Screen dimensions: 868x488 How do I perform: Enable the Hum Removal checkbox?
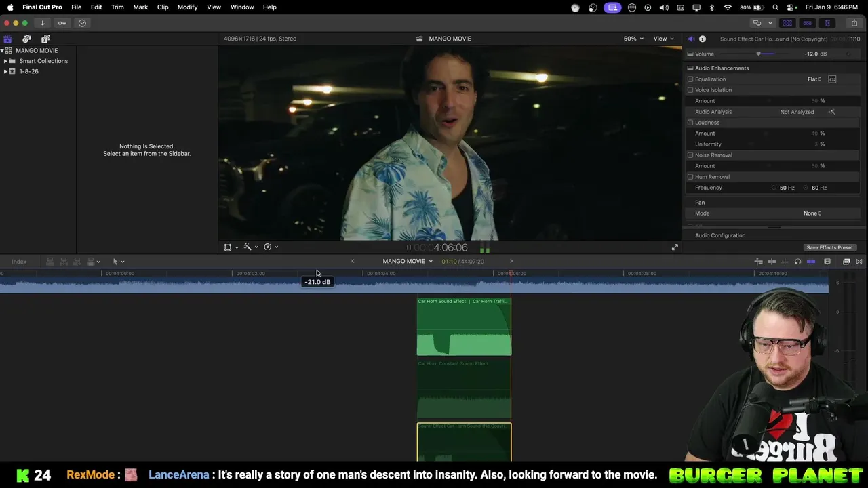(x=690, y=177)
